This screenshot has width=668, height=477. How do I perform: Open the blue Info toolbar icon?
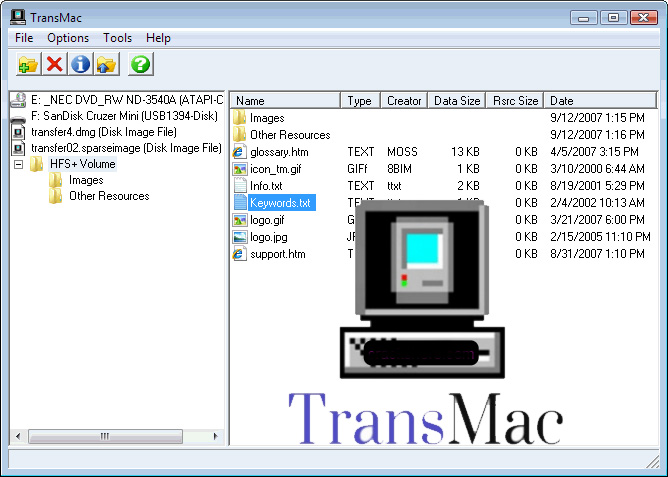pos(81,65)
